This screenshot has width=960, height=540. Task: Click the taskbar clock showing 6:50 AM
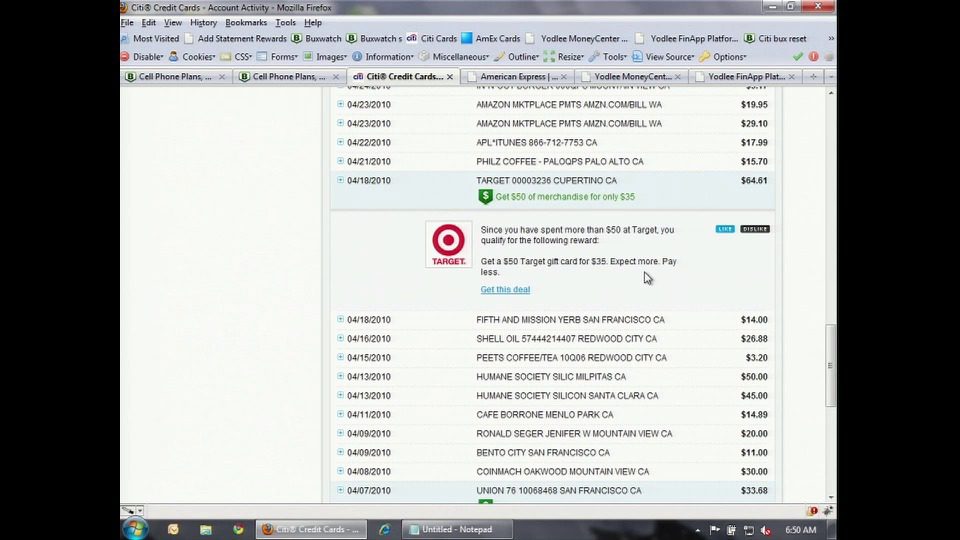[800, 530]
